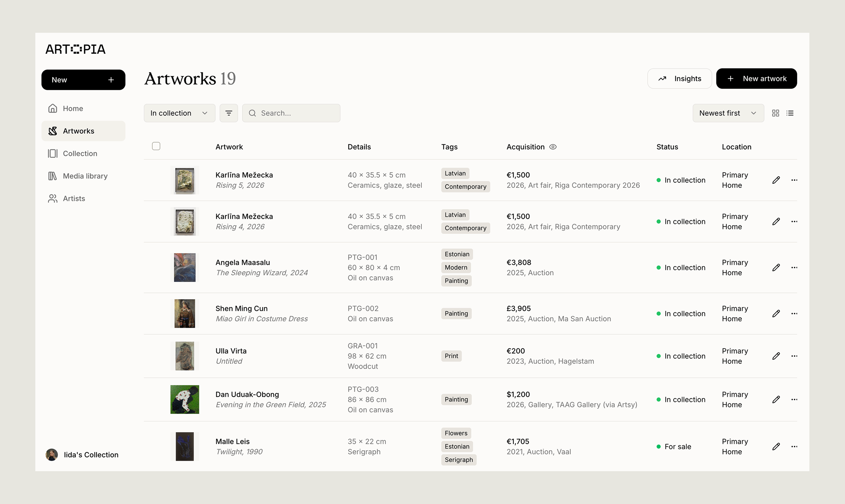Edit Miao Girl in Costume Dress entry
Viewport: 845px width, 504px height.
pyautogui.click(x=776, y=313)
